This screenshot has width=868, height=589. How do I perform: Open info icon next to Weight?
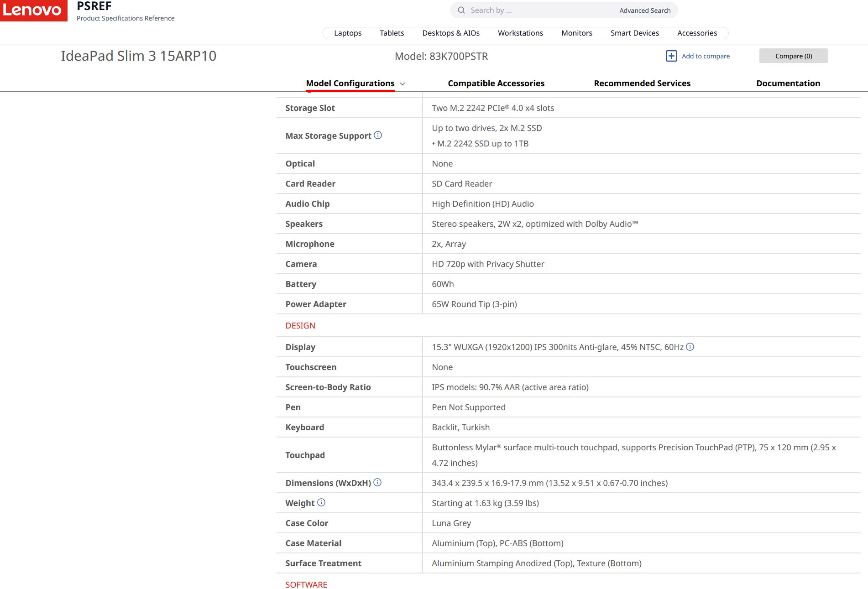click(321, 502)
